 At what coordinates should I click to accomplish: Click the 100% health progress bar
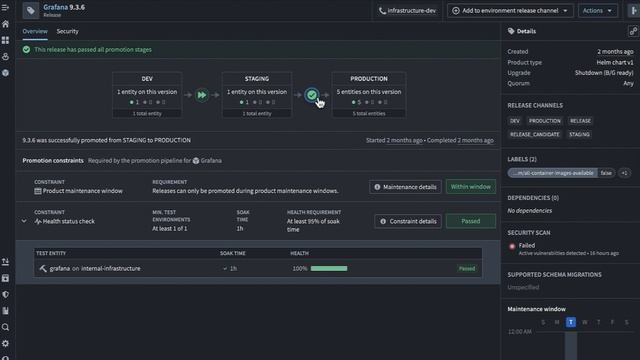tap(329, 269)
